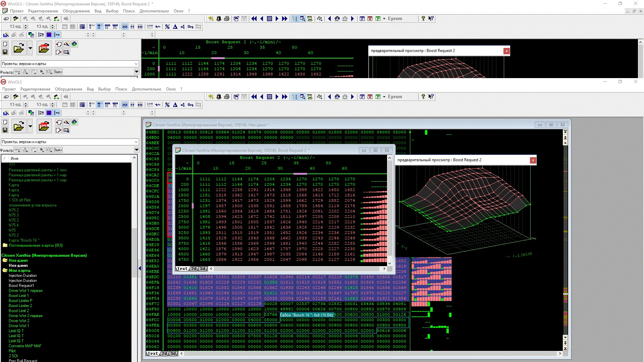Toggle 32-bit data view in lower window toolbar
The height and width of the screenshot is (362, 644).
tap(107, 105)
